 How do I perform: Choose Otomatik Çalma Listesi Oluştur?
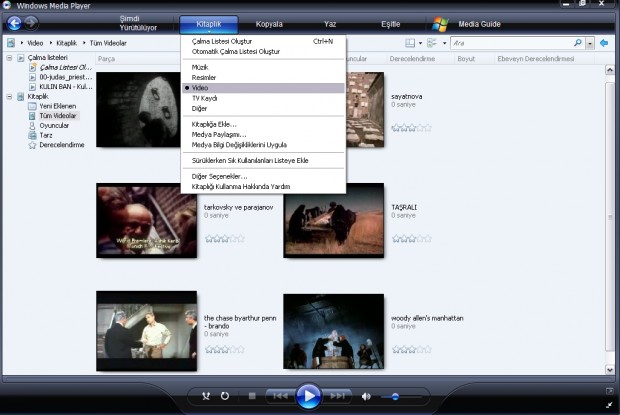coord(263,51)
